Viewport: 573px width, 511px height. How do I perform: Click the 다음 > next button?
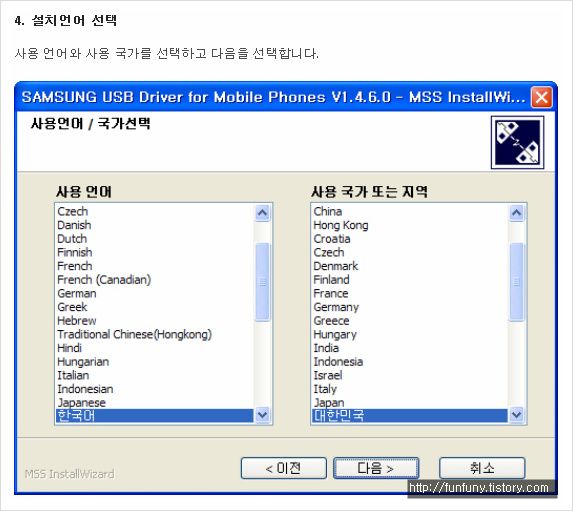point(376,468)
